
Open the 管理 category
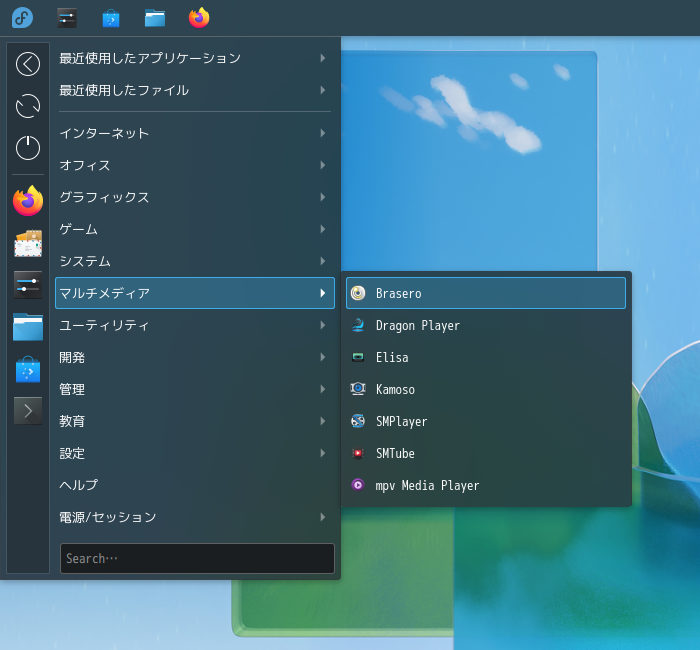195,389
